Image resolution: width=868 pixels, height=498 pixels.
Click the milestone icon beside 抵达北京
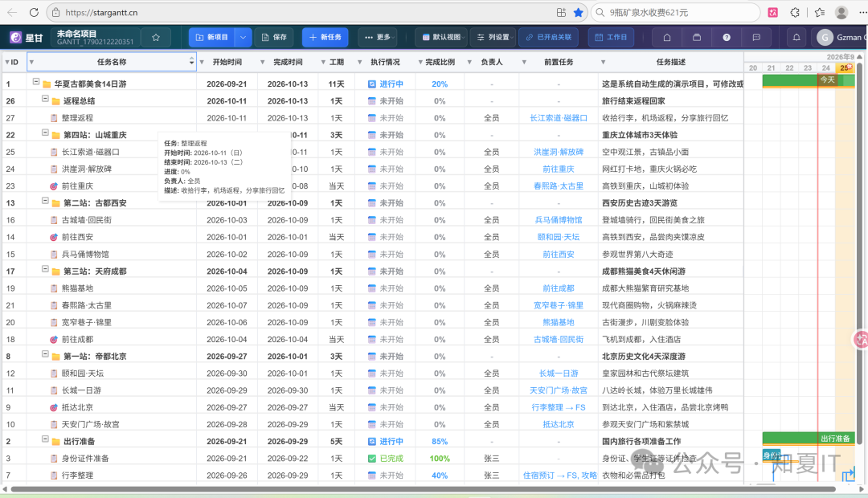(54, 407)
